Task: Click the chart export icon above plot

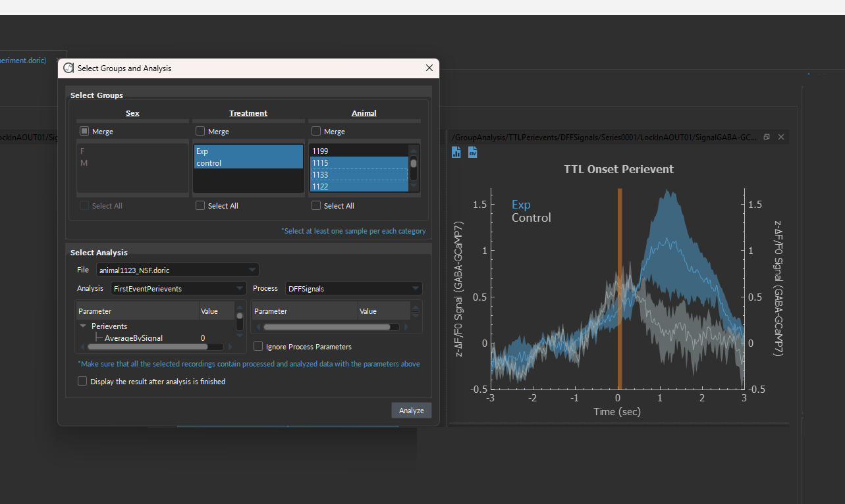Action: pos(456,153)
